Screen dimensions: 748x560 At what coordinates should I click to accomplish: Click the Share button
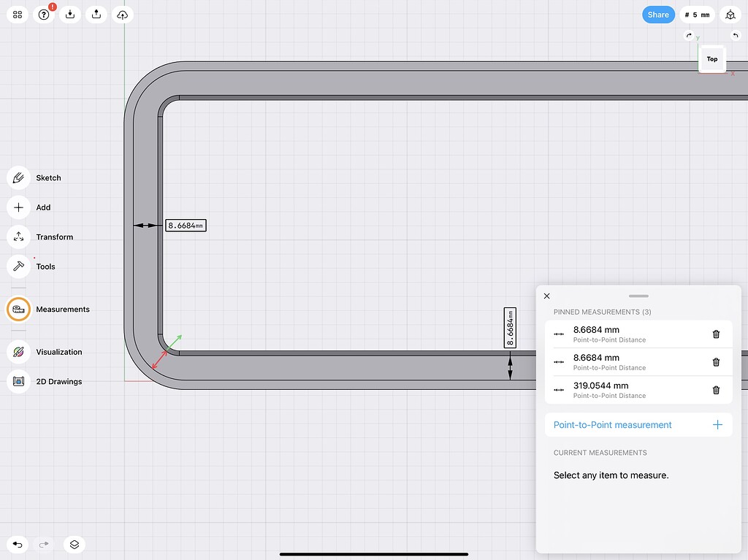pos(657,14)
